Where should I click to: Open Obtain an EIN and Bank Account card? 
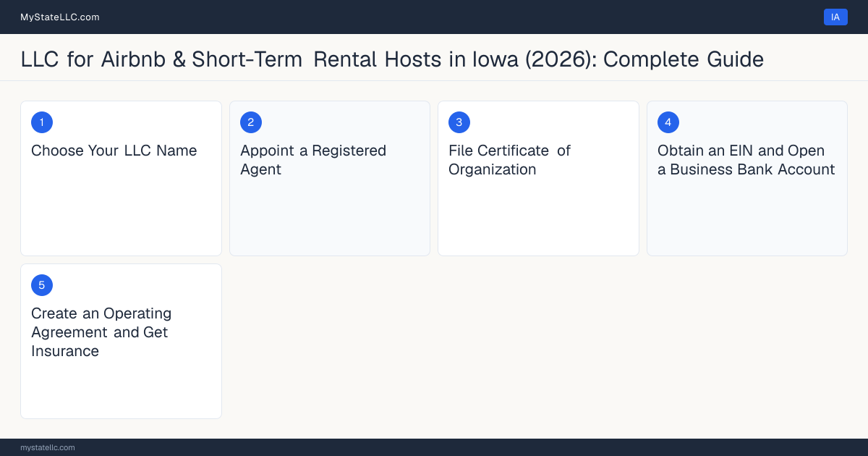tap(747, 178)
